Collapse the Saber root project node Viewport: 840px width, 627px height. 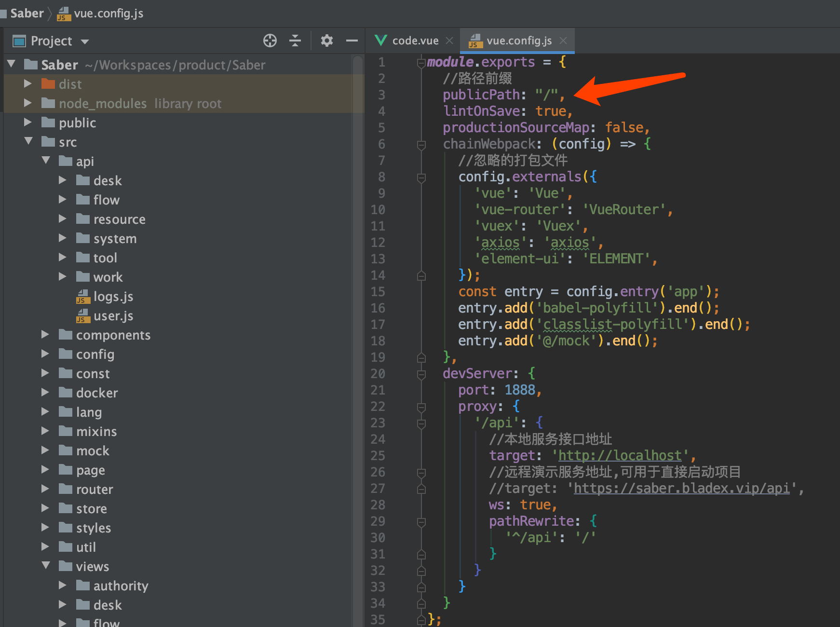point(12,64)
